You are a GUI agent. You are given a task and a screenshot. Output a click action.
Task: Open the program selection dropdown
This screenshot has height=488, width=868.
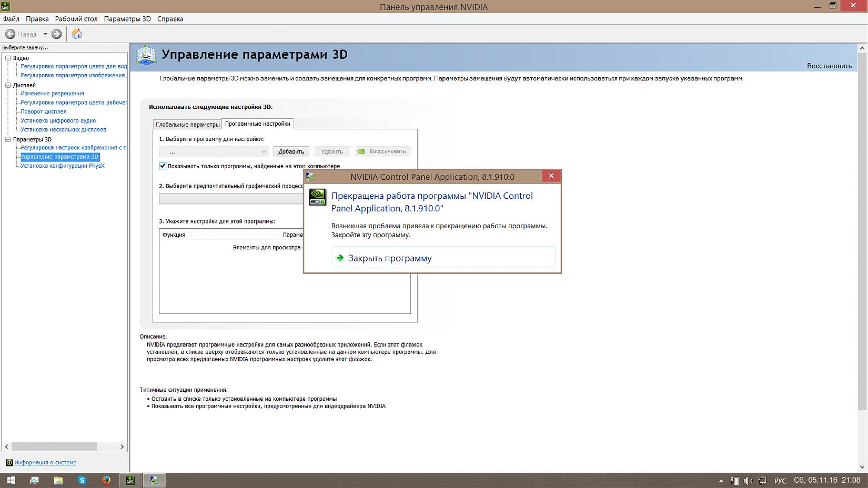214,151
